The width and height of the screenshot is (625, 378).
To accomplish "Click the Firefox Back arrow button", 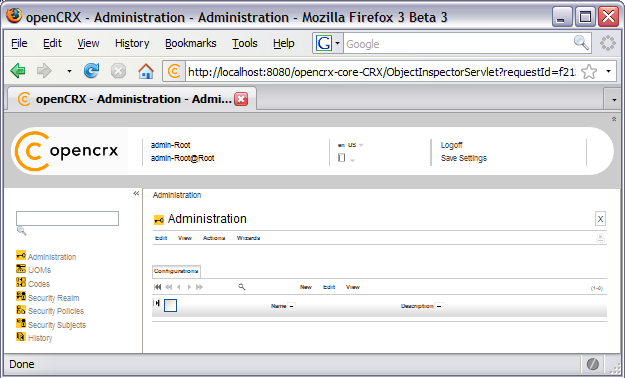I will pyautogui.click(x=18, y=71).
